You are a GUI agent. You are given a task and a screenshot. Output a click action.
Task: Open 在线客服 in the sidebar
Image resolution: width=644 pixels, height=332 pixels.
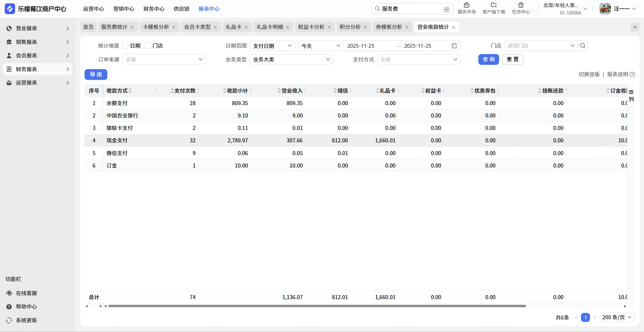(x=26, y=293)
